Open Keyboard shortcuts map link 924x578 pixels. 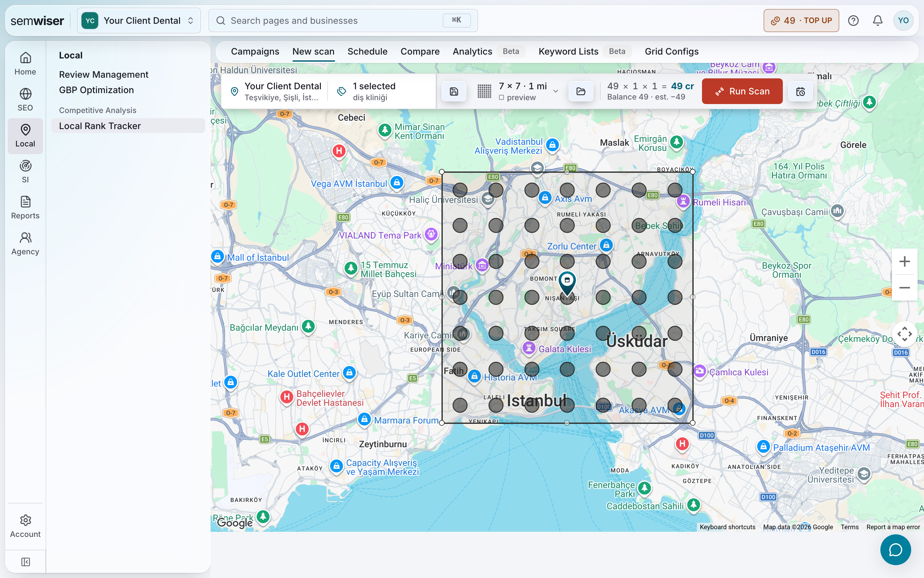coord(727,527)
